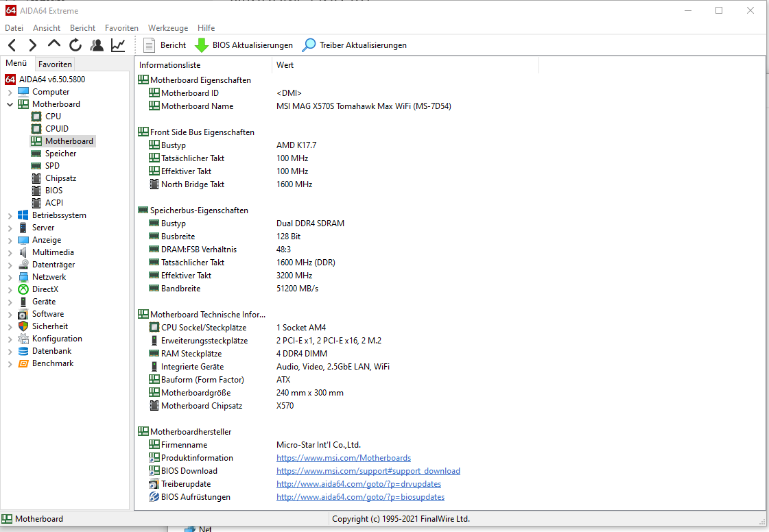
Task: Collapse the Motherboard tree node
Action: (x=10, y=104)
